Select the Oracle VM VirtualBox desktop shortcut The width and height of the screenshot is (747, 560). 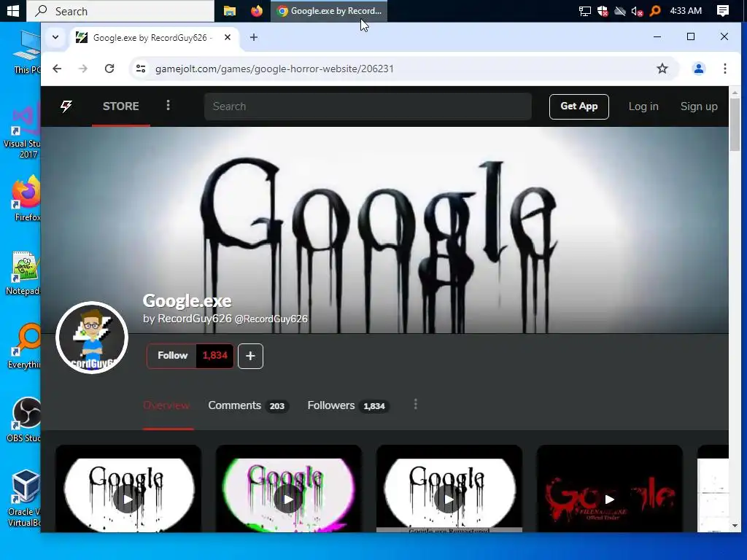tap(24, 499)
